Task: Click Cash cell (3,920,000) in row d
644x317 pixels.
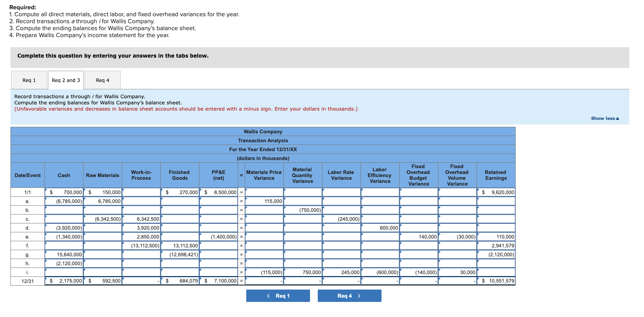Action: coord(64,228)
